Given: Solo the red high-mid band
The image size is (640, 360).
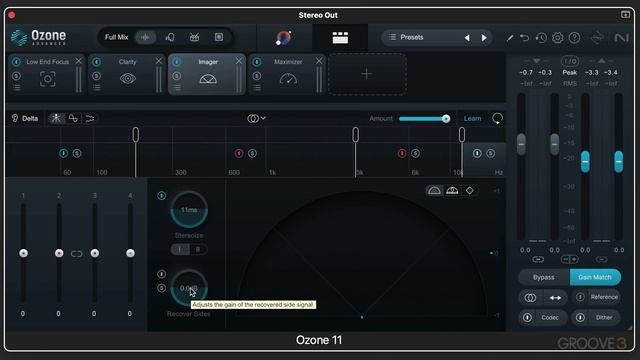Looking at the screenshot, I should coord(416,153).
